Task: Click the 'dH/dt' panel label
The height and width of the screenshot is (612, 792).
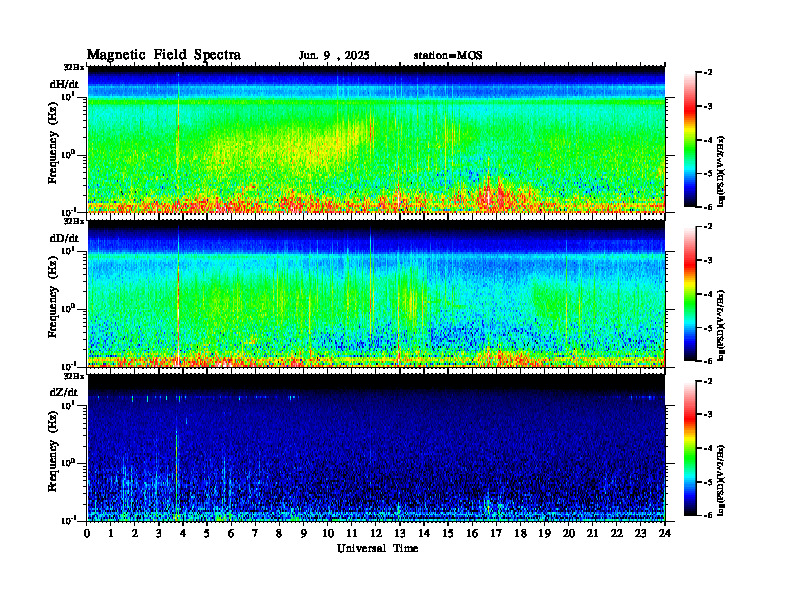Action: [x=64, y=84]
